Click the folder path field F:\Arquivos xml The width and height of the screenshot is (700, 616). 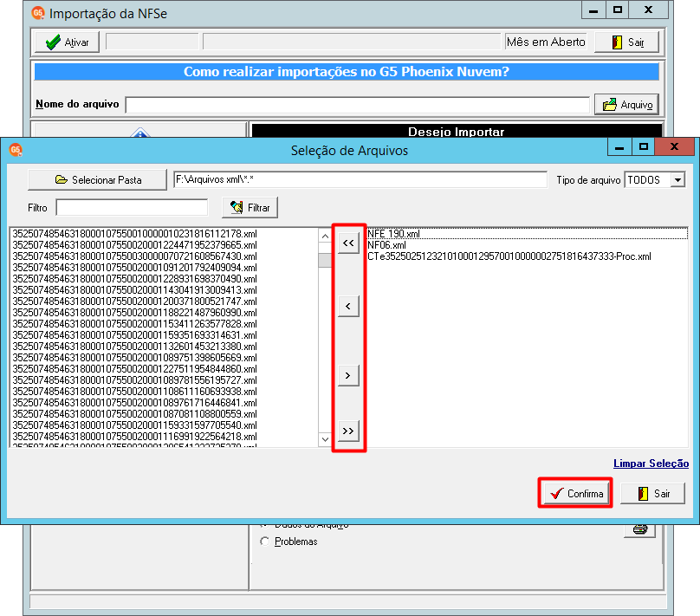[x=360, y=179]
